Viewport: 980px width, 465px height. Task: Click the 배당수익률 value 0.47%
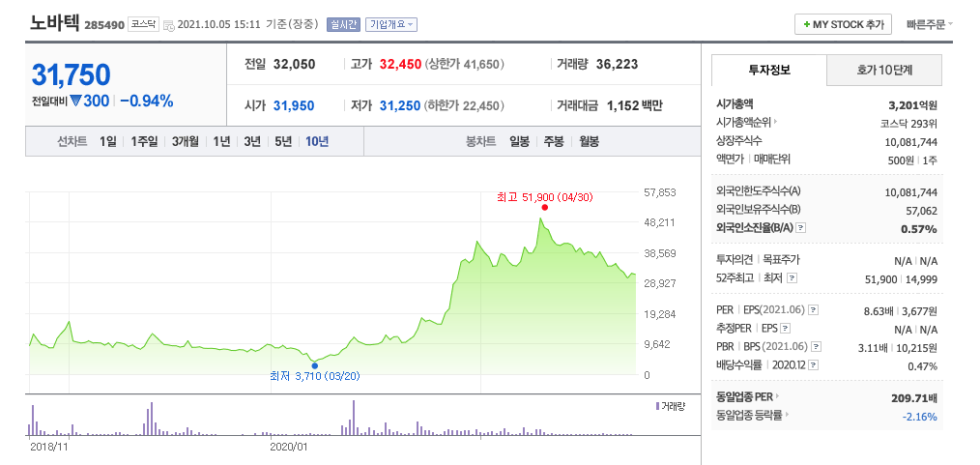pos(923,366)
